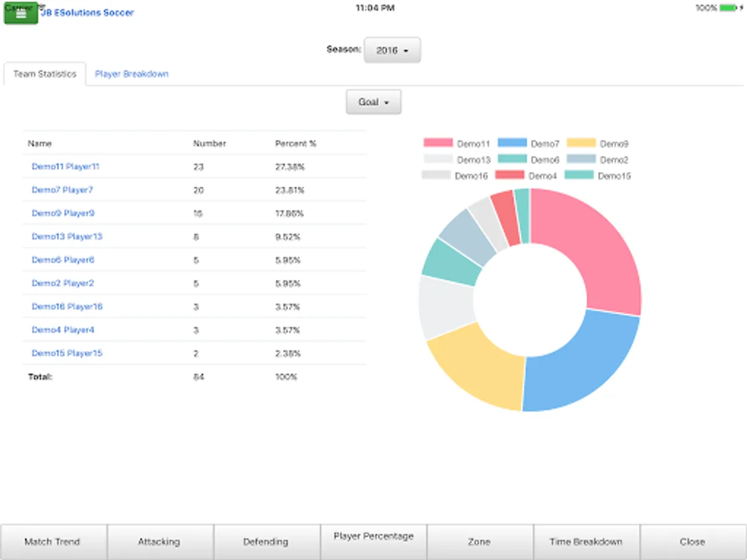Open the Attacking statistics button
The width and height of the screenshot is (747, 560).
(x=159, y=541)
